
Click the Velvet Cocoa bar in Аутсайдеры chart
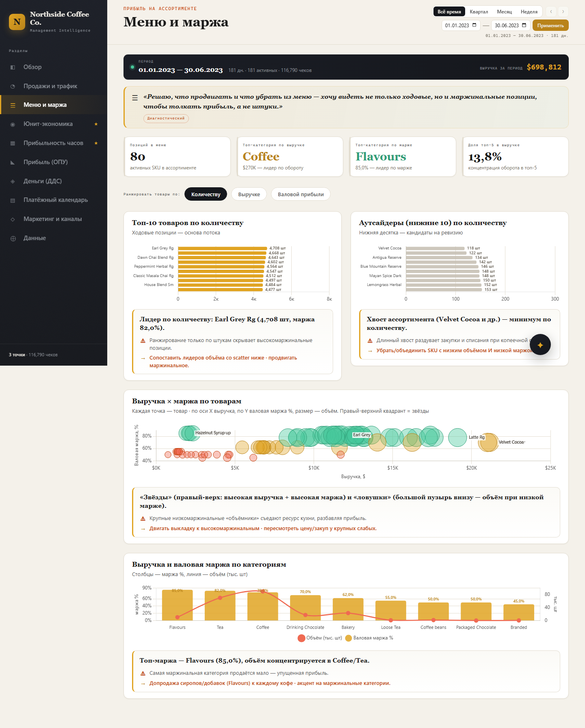[x=435, y=248]
